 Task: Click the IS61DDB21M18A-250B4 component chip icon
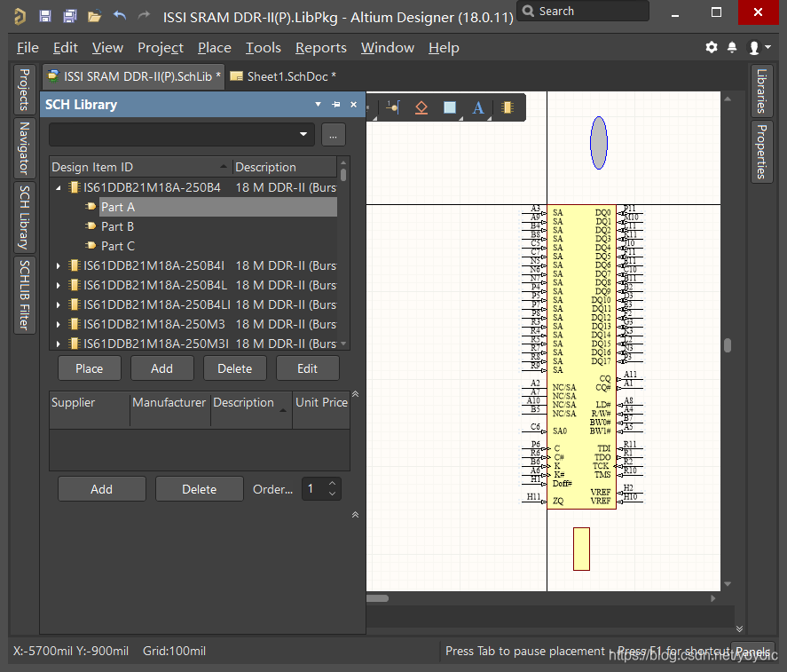click(x=75, y=187)
